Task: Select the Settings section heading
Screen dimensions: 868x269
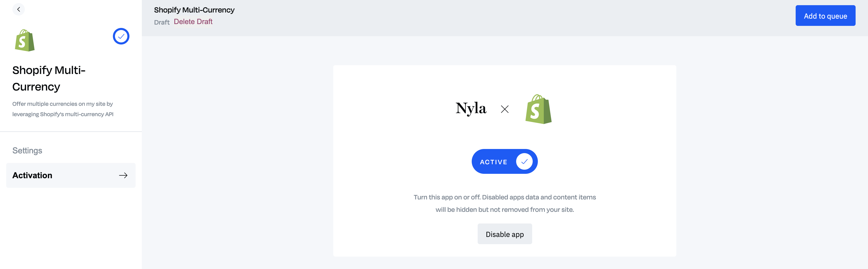Action: point(27,151)
